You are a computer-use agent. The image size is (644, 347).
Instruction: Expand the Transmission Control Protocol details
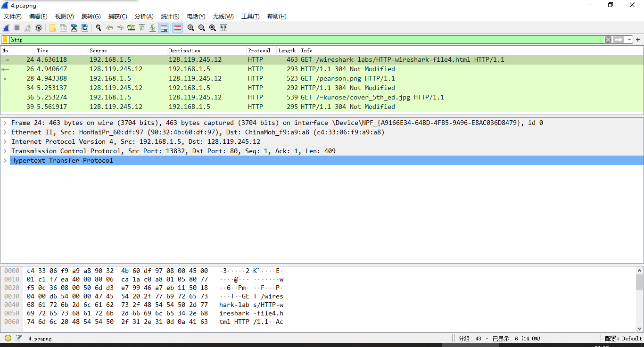5,151
